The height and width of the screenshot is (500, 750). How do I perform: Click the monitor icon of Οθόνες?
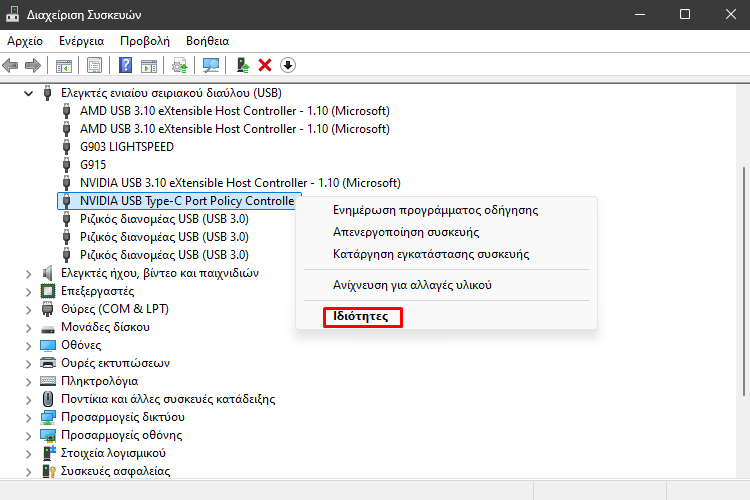pyautogui.click(x=48, y=345)
